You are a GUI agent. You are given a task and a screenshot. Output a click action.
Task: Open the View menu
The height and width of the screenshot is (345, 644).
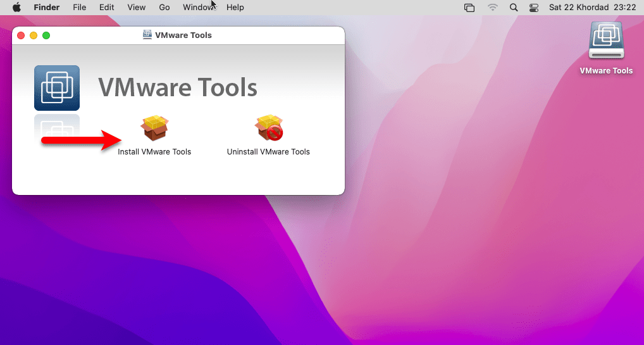click(x=137, y=8)
